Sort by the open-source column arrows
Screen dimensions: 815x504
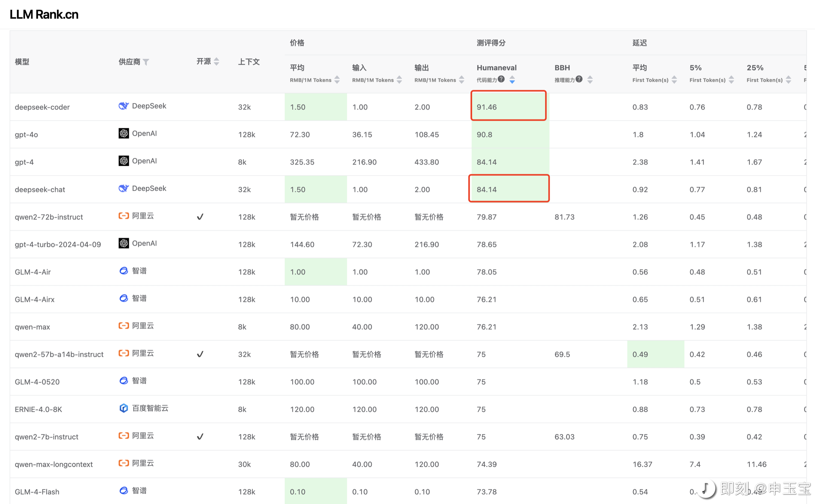[216, 62]
